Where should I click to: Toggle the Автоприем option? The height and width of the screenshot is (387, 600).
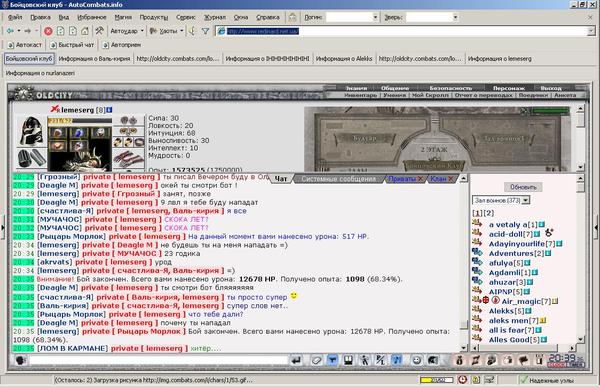pyautogui.click(x=122, y=45)
